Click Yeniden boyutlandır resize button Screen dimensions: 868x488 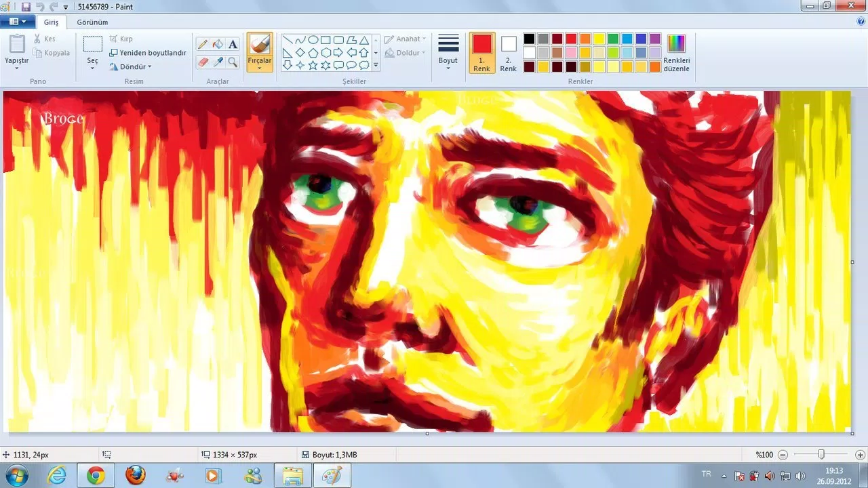[x=147, y=53]
